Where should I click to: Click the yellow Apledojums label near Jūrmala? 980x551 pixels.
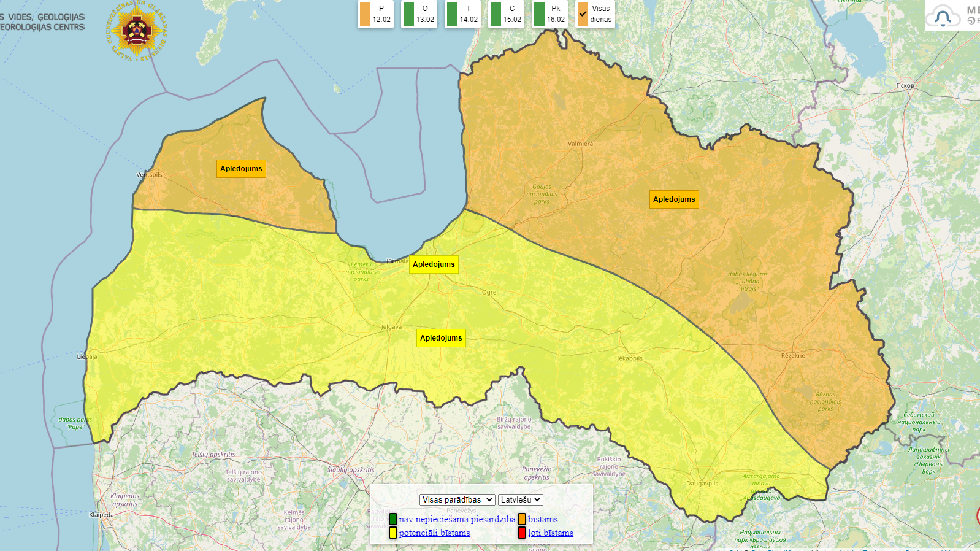click(x=434, y=264)
